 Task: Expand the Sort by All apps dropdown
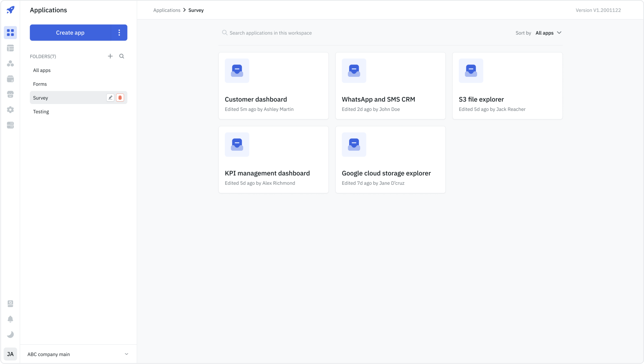548,33
